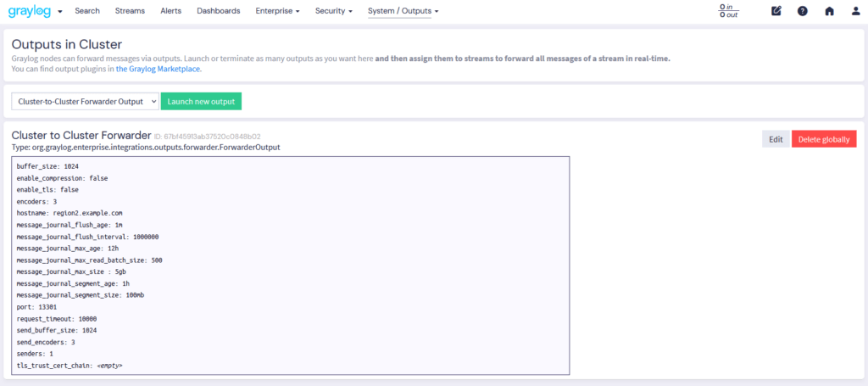
Task: Click inside the output configuration code box
Action: pyautogui.click(x=290, y=265)
